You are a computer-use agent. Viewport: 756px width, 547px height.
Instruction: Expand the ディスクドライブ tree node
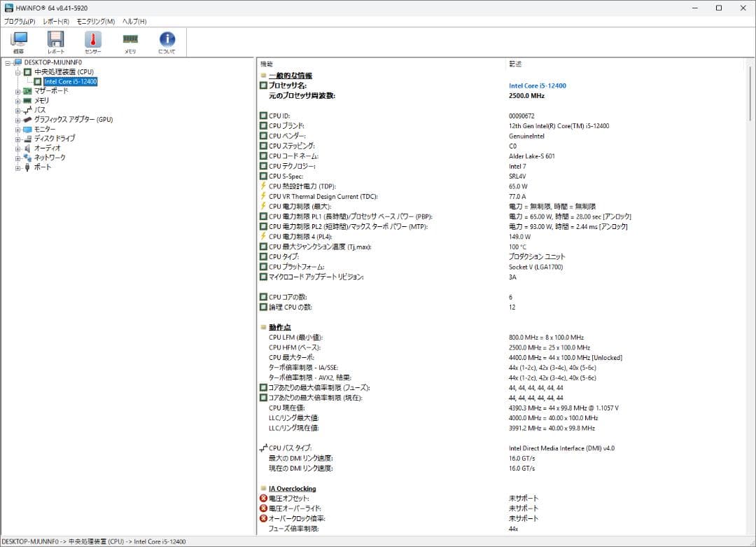[x=17, y=138]
